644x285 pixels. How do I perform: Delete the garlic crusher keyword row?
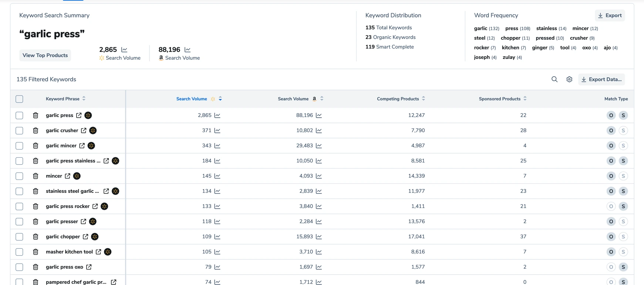pos(36,131)
